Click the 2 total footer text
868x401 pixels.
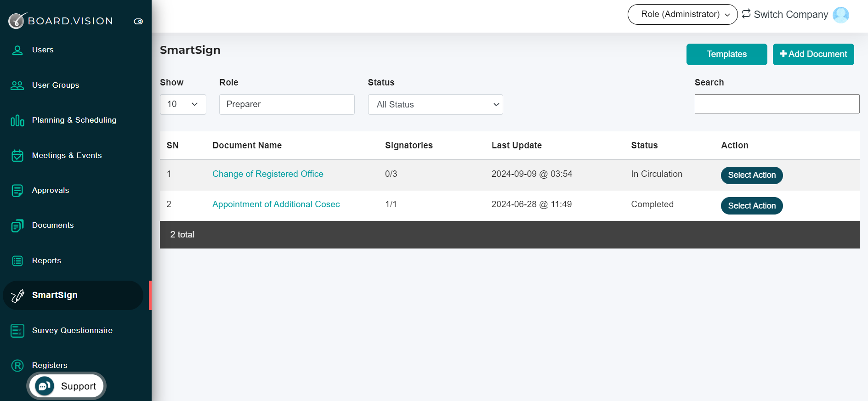coord(182,235)
